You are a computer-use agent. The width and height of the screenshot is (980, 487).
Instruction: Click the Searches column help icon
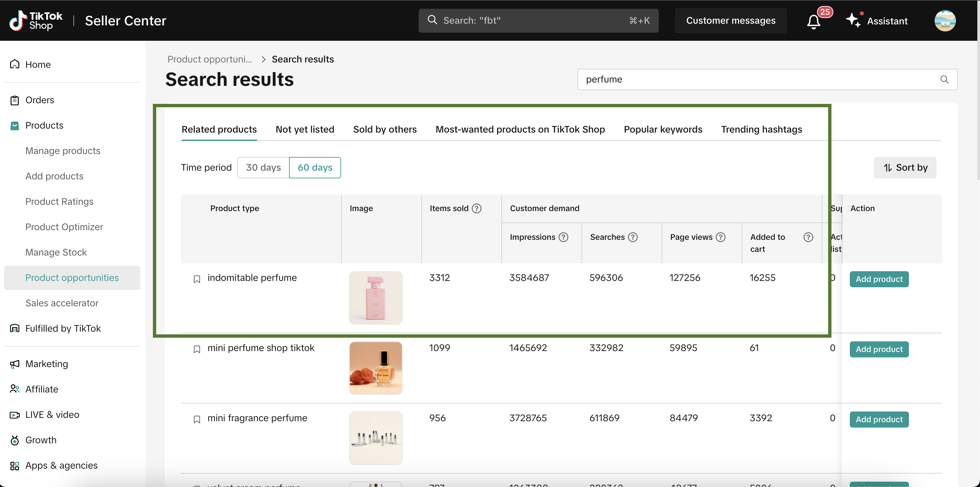point(633,237)
